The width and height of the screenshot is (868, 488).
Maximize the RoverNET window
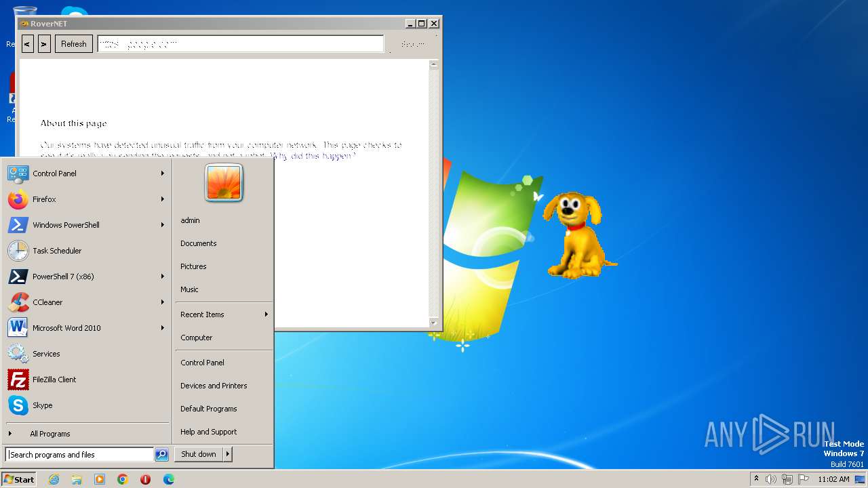(422, 24)
